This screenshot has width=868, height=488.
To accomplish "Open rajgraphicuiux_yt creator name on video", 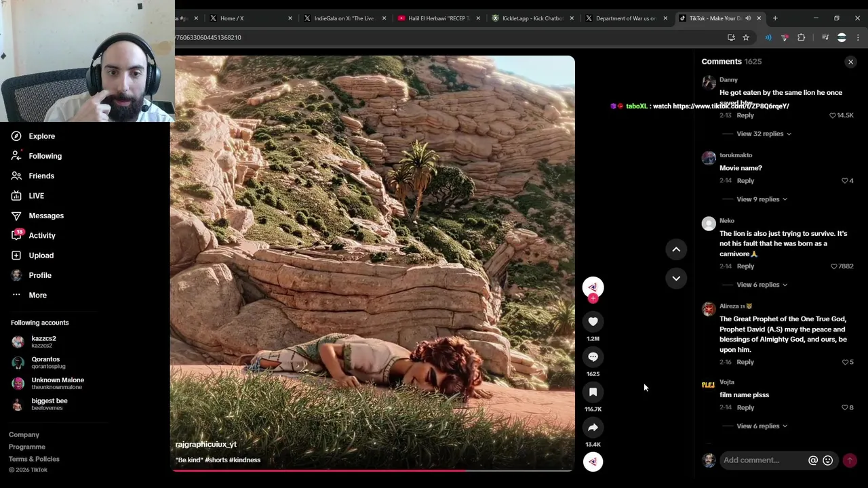I will tap(206, 445).
